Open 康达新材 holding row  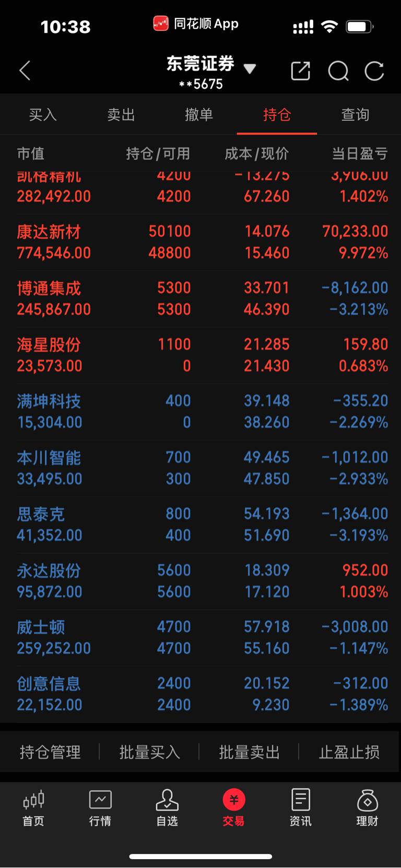point(200,242)
